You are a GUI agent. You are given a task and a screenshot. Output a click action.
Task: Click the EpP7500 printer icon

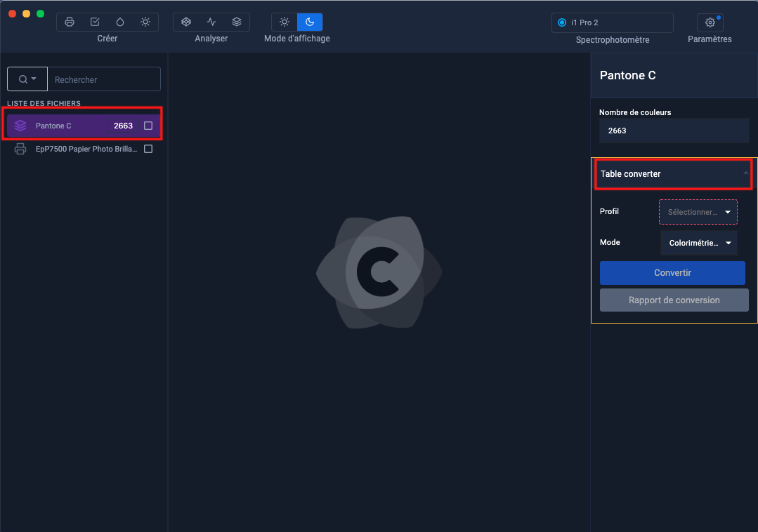click(20, 149)
